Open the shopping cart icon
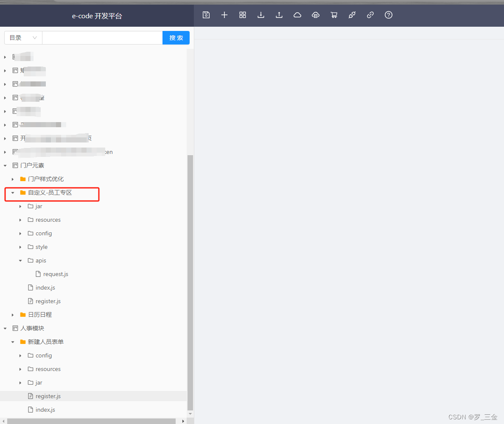 coord(334,15)
